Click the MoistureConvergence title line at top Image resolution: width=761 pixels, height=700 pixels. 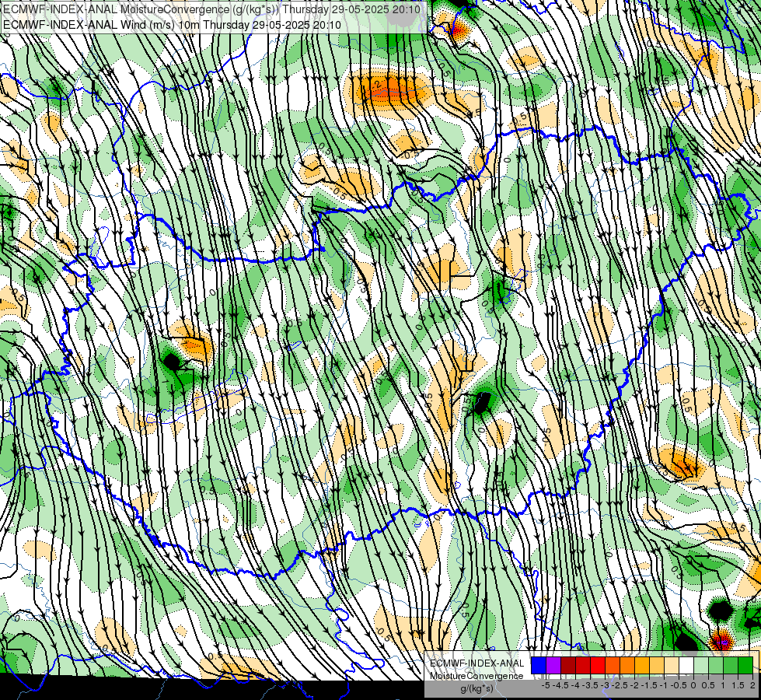(x=212, y=9)
